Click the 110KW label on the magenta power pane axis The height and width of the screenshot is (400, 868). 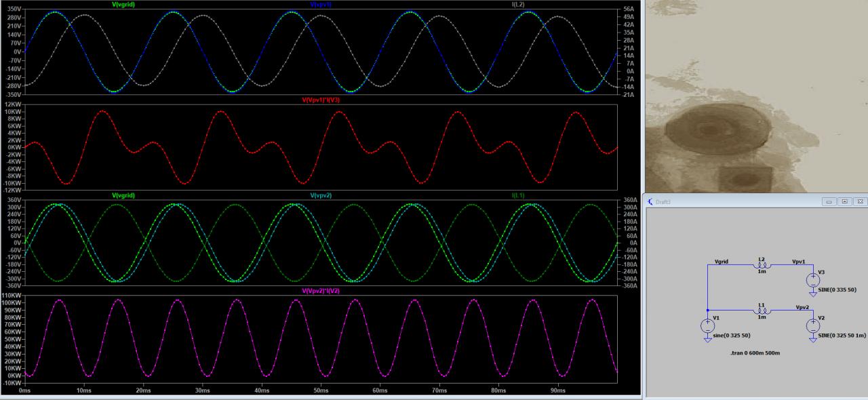(13, 296)
